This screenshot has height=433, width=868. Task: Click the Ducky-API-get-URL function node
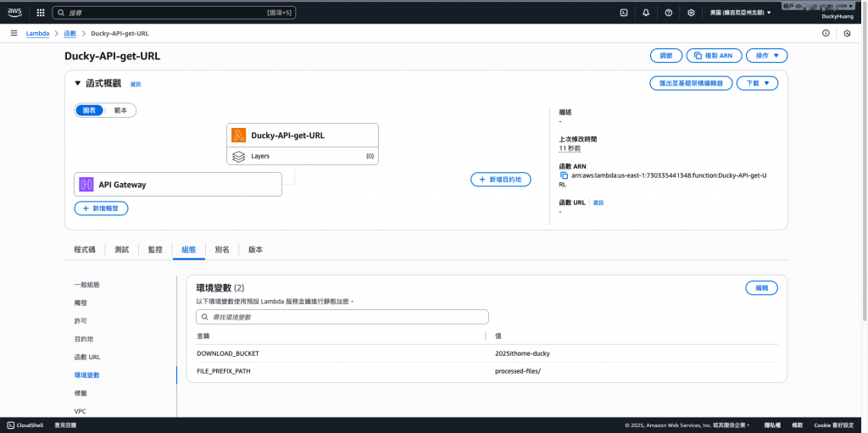click(303, 144)
